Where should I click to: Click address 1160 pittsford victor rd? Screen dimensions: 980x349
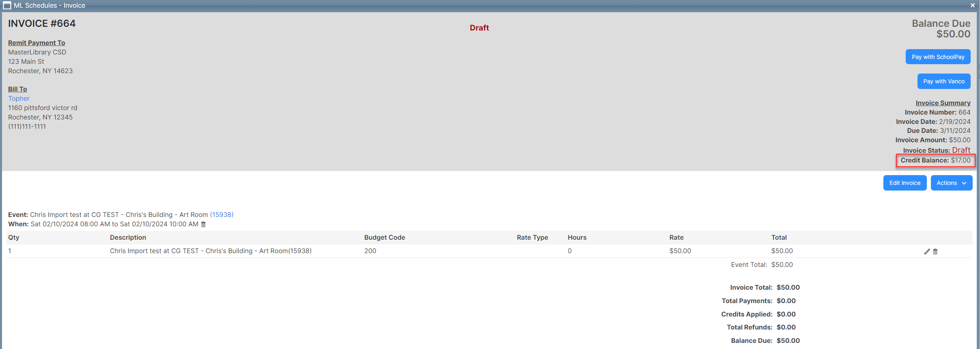[43, 108]
